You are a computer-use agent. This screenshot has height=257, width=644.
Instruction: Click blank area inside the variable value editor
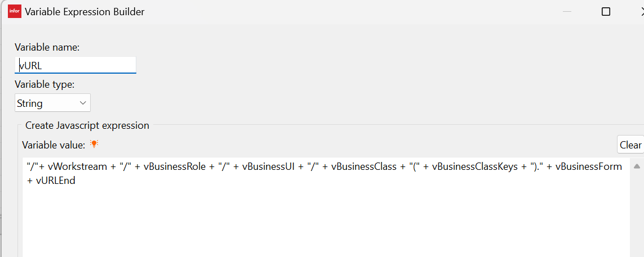(325, 222)
